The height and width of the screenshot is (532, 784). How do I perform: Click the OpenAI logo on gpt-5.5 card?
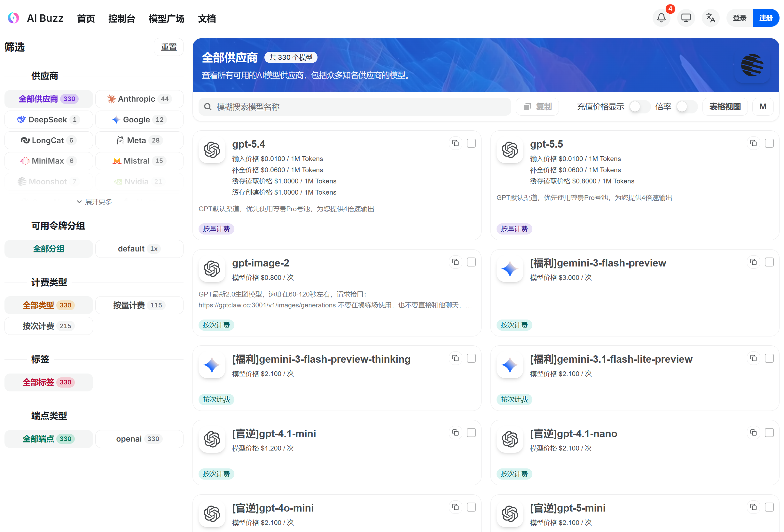coord(510,150)
